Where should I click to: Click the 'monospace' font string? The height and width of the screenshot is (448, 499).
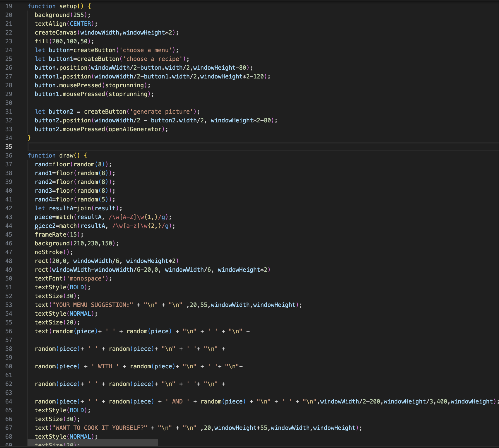[86, 278]
